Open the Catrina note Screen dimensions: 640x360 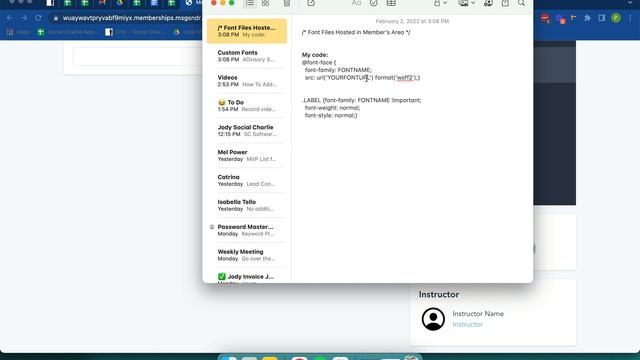[247, 180]
